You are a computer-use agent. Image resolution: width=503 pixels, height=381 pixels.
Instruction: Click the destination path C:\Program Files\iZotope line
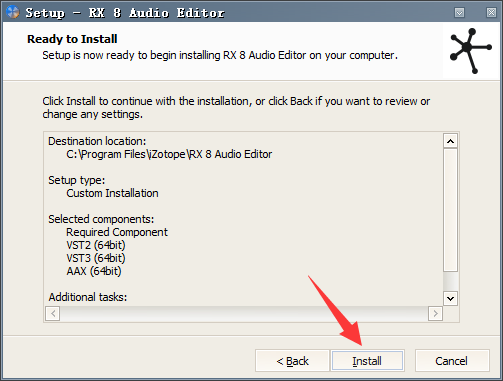click(169, 154)
